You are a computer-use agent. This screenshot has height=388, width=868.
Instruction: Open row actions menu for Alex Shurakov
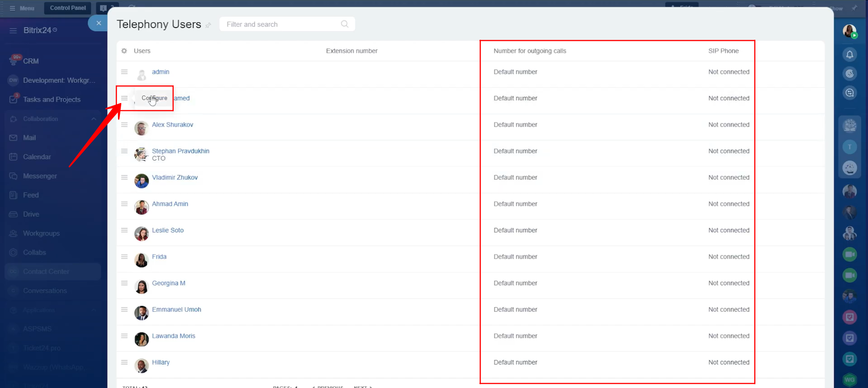coord(124,125)
